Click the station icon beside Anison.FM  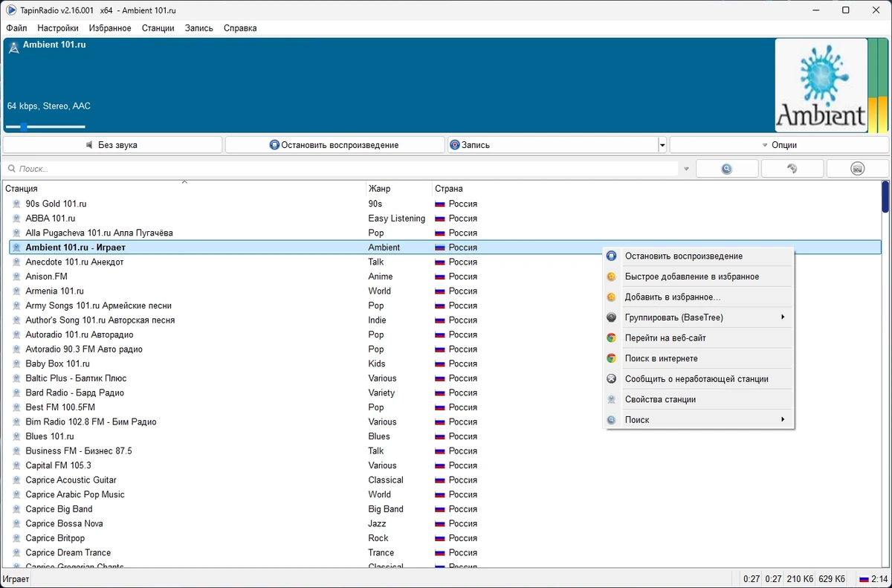point(17,277)
